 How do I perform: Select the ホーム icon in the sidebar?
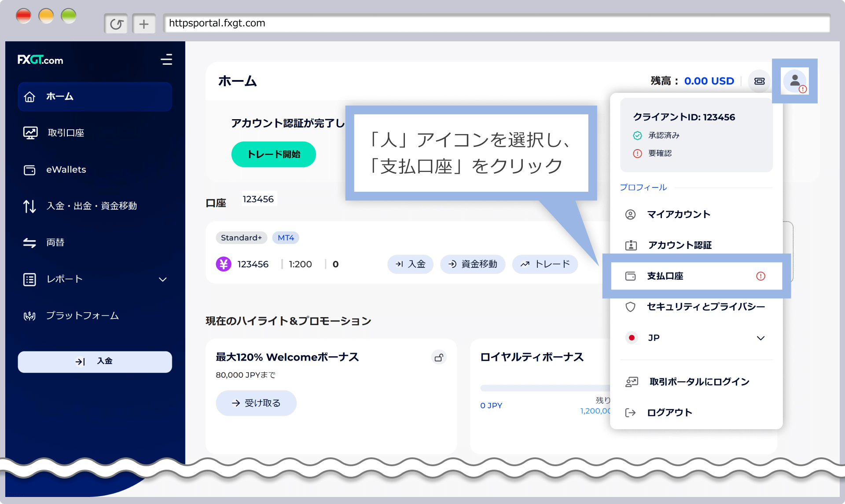[29, 96]
